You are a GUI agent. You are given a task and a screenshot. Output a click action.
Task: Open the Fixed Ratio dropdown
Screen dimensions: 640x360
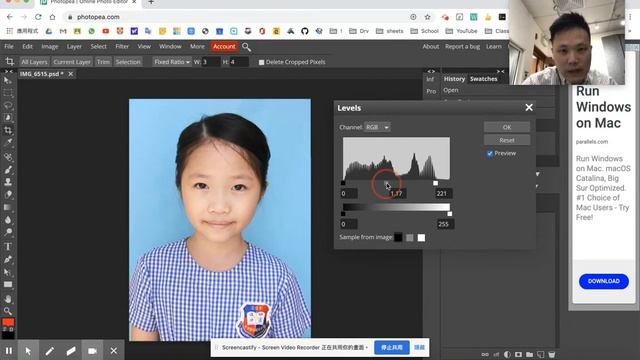pos(172,62)
